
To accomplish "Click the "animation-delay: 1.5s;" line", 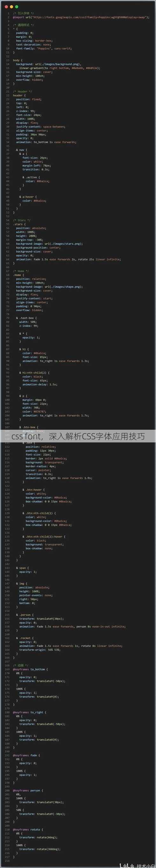I will tap(40, 385).
